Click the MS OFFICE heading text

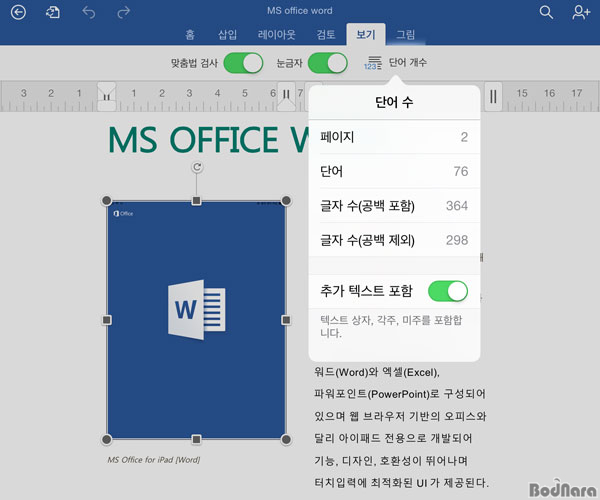point(209,140)
